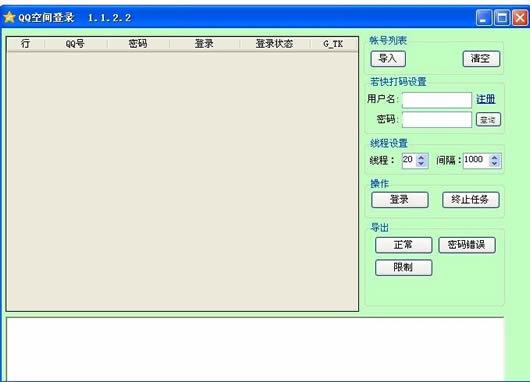530x382 pixels.
Task: Focus the 密码 input under 若快打码设置
Action: [x=437, y=120]
